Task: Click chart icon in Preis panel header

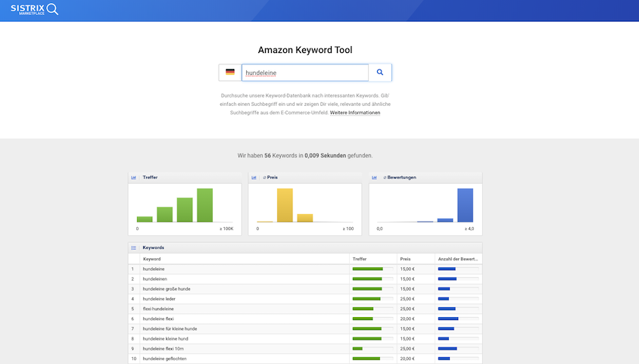Action: coord(254,177)
